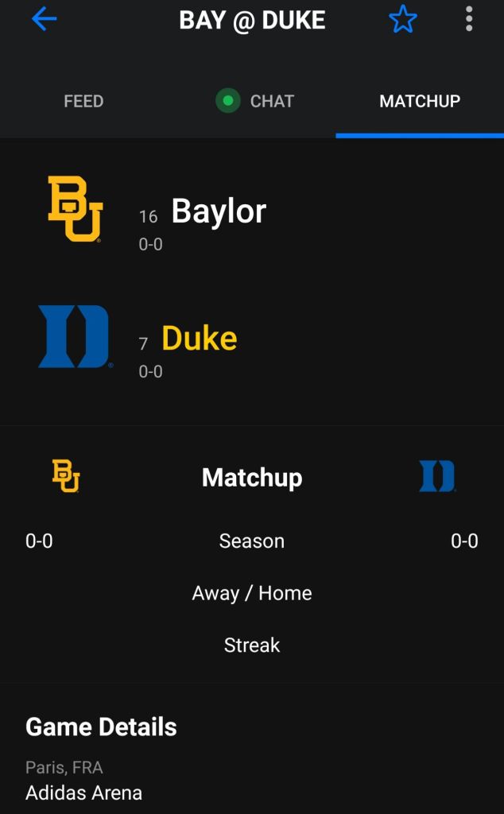Tap the BAY @ DUKE header title
Viewport: 504px width, 814px height.
pyautogui.click(x=252, y=20)
